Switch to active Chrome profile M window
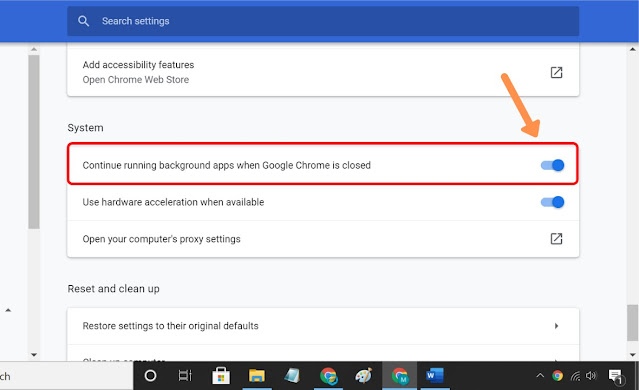Image resolution: width=639 pixels, height=390 pixels. 399,376
